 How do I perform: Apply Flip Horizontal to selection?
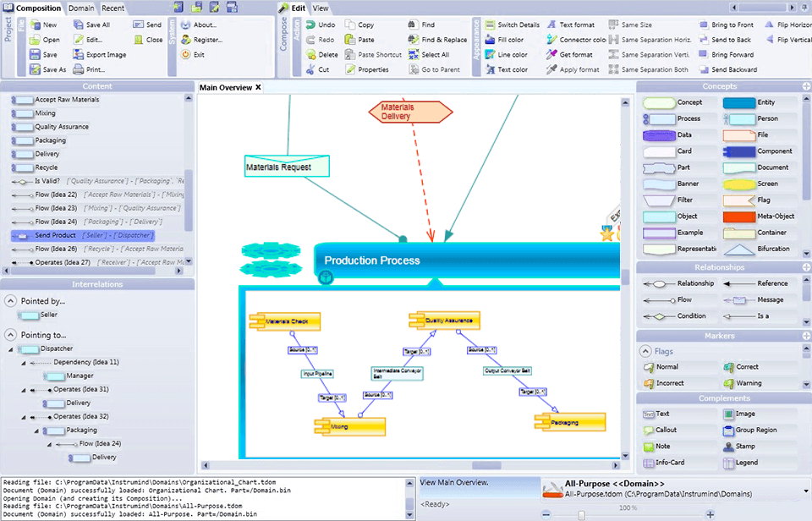[788, 25]
